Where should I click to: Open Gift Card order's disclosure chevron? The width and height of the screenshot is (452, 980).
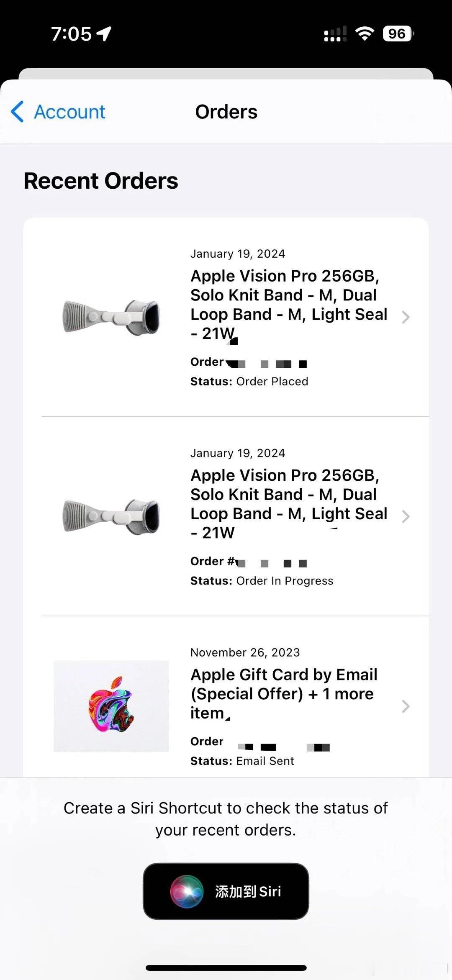point(405,706)
